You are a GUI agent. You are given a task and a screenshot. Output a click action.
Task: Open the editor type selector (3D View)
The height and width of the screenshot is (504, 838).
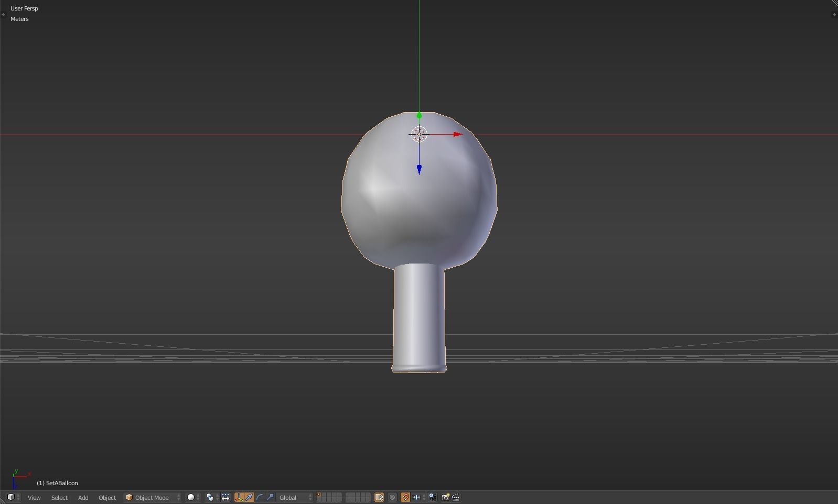tap(13, 497)
